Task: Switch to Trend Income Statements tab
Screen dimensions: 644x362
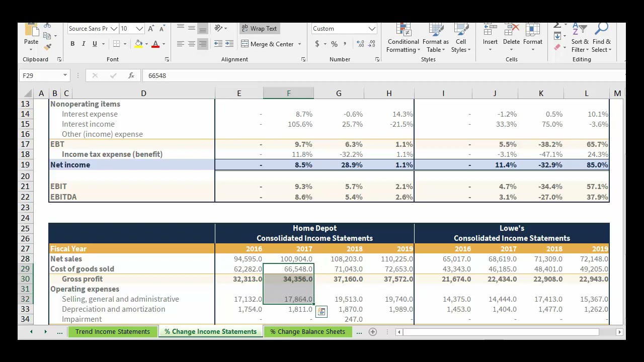Action: point(113,332)
